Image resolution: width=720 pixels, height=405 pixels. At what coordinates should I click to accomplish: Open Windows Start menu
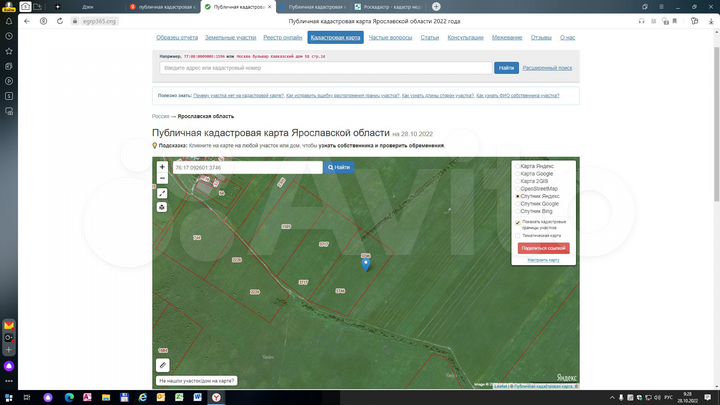(8, 398)
